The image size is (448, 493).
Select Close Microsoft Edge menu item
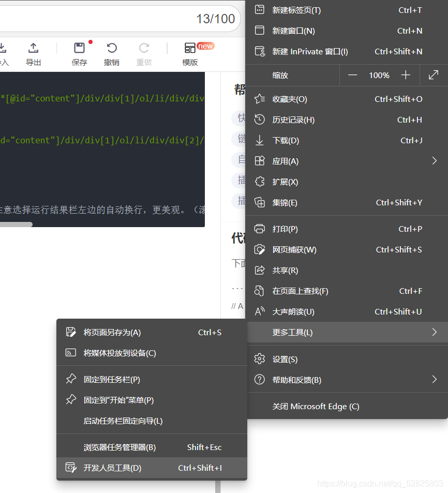click(347, 407)
